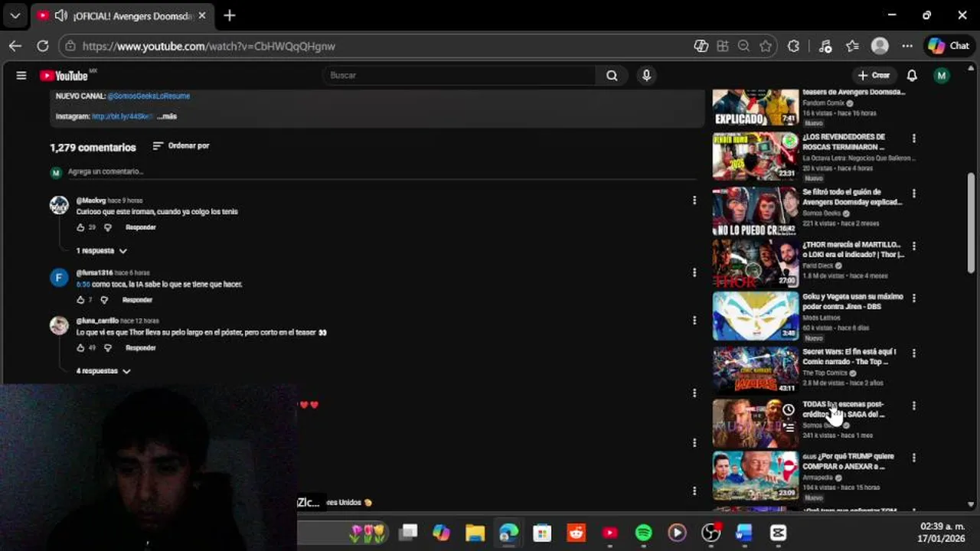Open Spotify from the taskbar

point(643,533)
